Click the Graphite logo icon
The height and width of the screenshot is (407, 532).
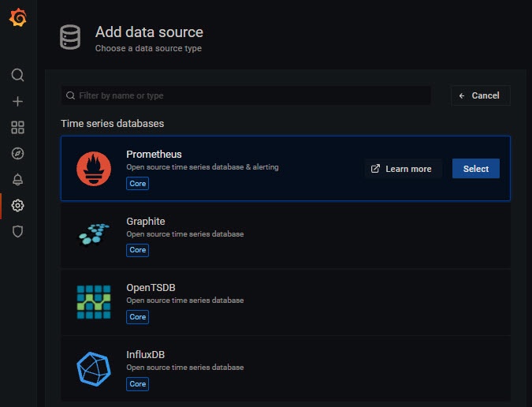(94, 234)
